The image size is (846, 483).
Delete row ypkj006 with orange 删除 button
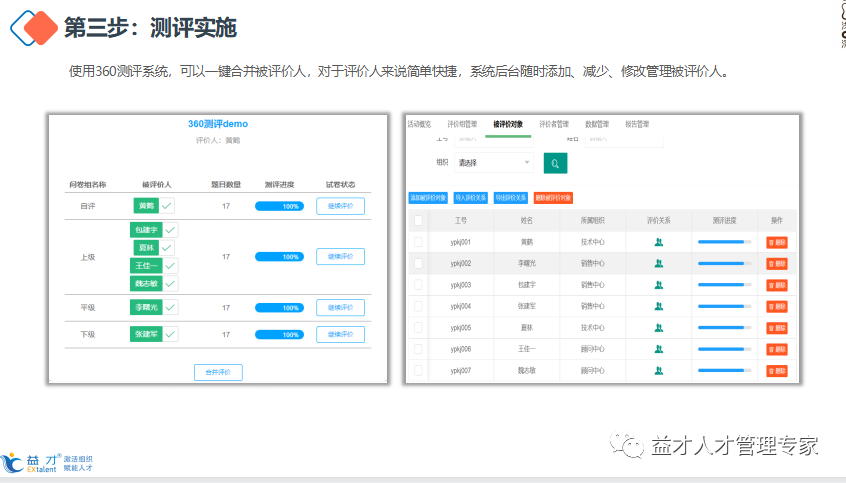pos(777,349)
